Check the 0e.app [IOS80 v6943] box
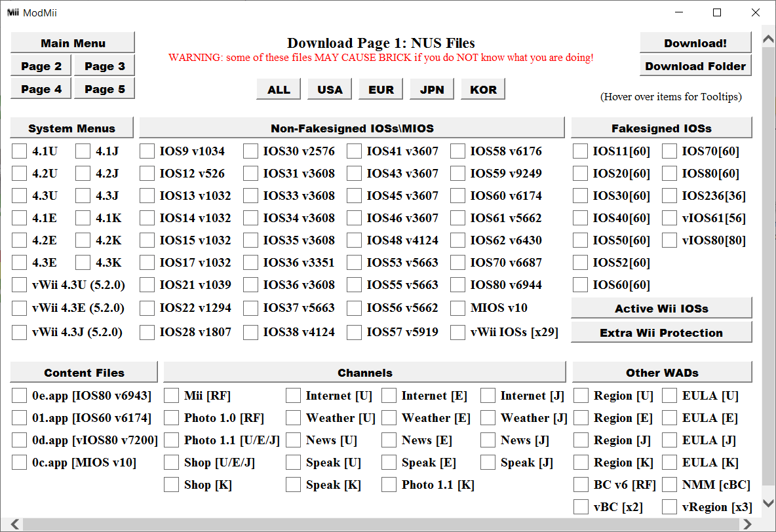The width and height of the screenshot is (776, 532). [x=19, y=396]
